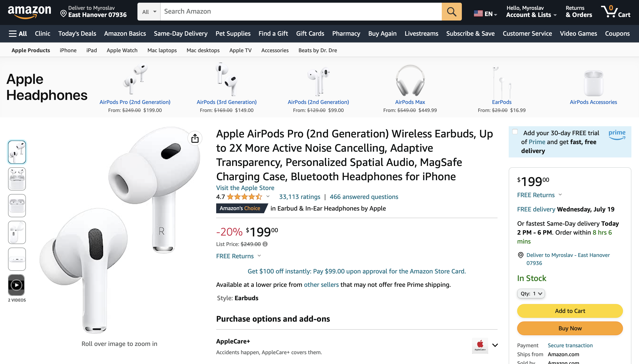This screenshot has height=364, width=639.
Task: Click the share icon on product image
Action: [x=195, y=138]
